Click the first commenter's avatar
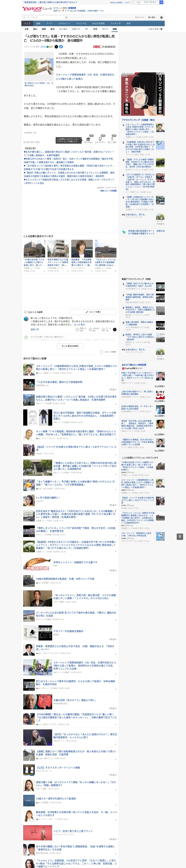Viewport: 186px width, 868px height. 26,318
